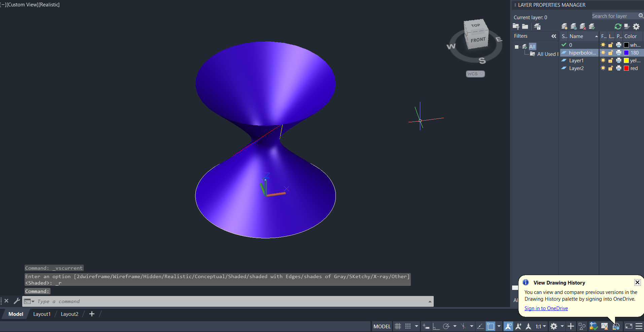Toggle Clean Screen mode

pyautogui.click(x=629, y=326)
